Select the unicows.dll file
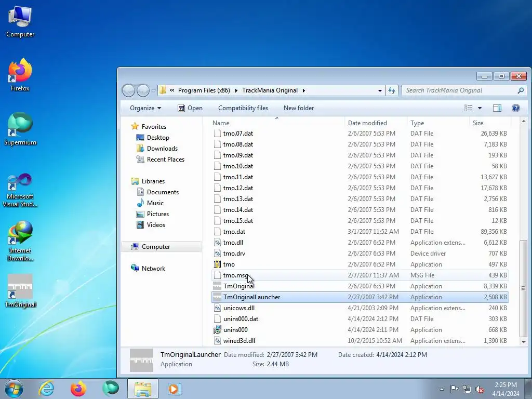 click(x=360, y=308)
